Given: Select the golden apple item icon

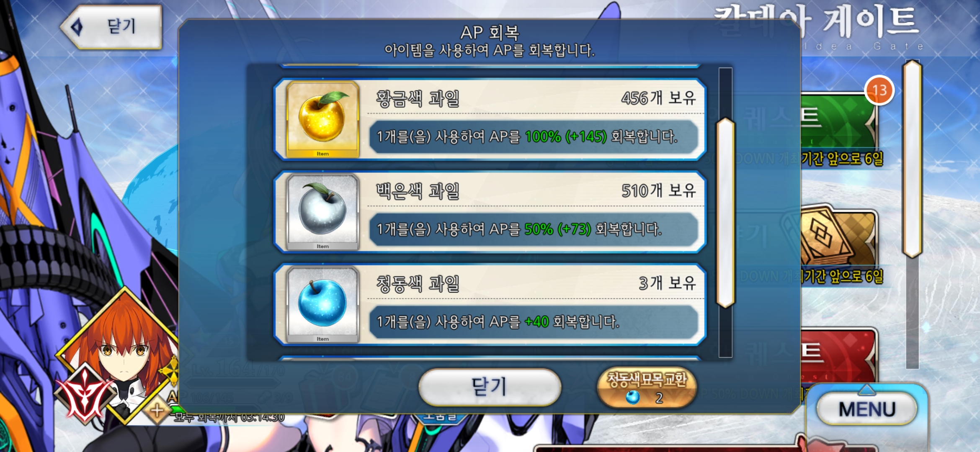Looking at the screenshot, I should [x=322, y=119].
